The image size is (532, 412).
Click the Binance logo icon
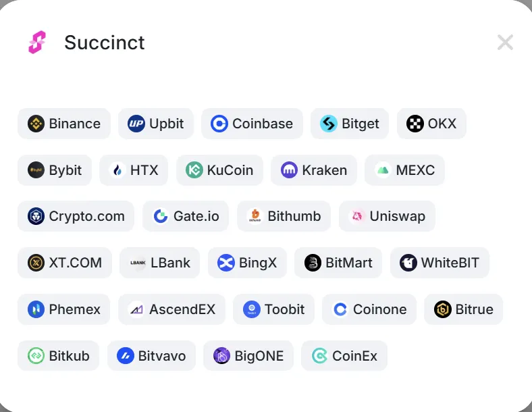(x=36, y=124)
